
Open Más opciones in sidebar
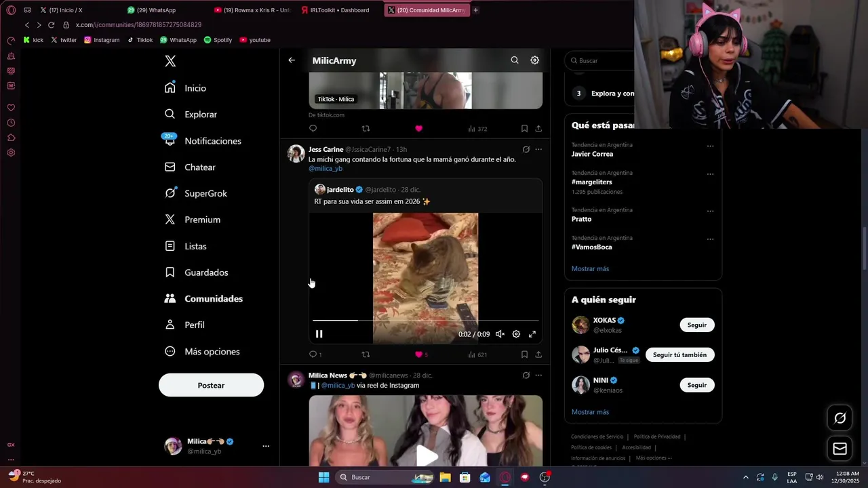(202, 352)
